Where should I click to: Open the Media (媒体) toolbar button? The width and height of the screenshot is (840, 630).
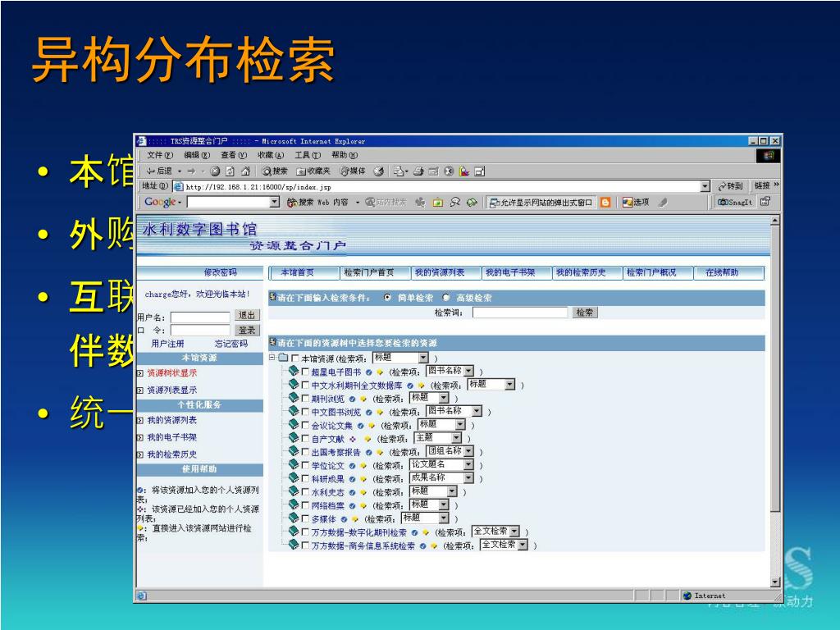point(353,171)
